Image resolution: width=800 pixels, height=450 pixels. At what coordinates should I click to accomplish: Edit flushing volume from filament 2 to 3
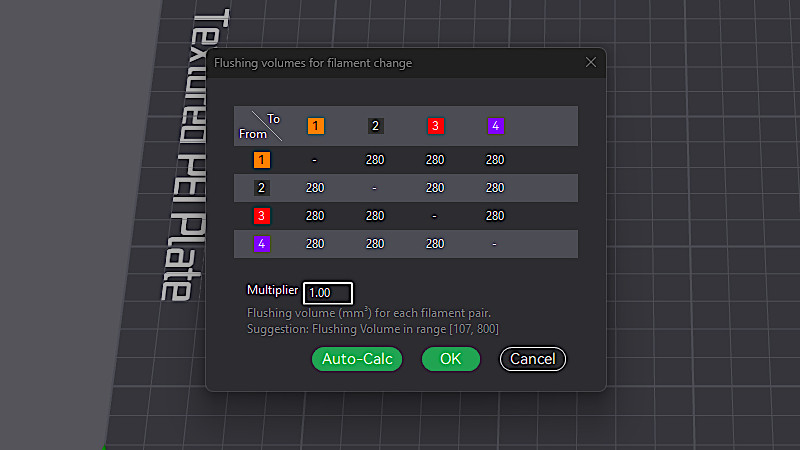(x=435, y=188)
